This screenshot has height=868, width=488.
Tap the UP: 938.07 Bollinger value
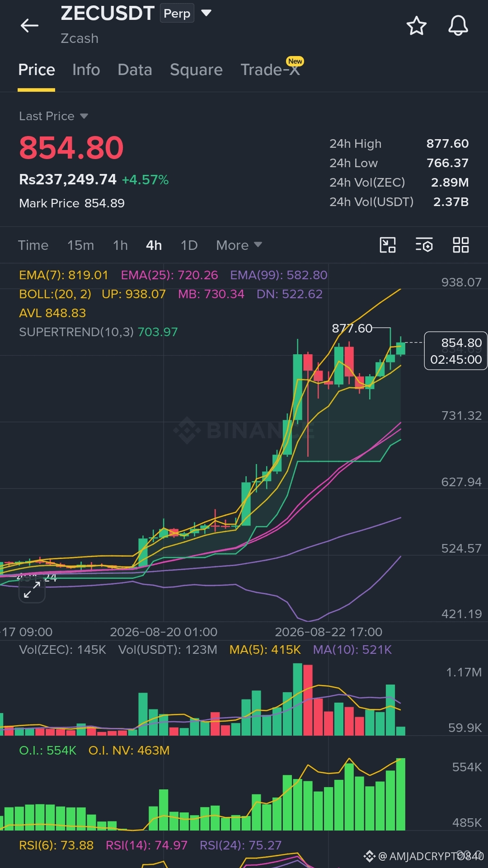pos(134,294)
